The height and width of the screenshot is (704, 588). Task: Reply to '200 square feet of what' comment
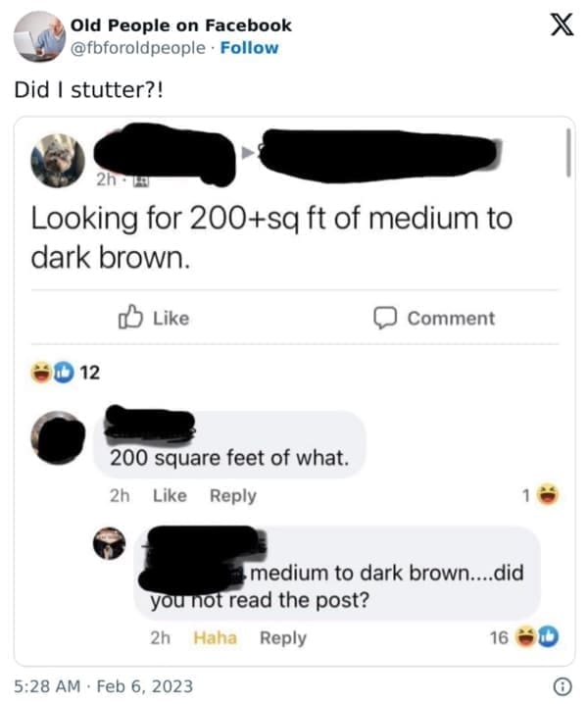tap(233, 496)
